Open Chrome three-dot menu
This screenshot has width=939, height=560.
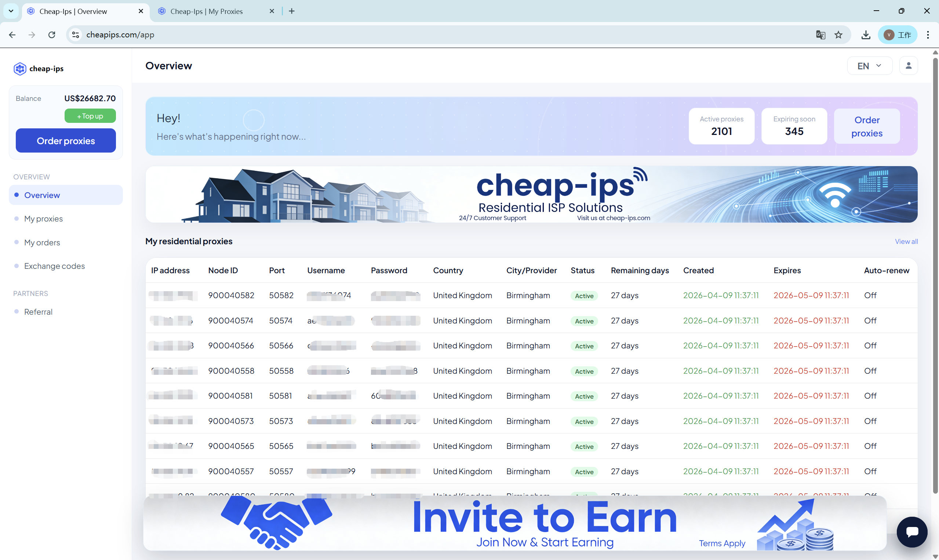point(928,35)
